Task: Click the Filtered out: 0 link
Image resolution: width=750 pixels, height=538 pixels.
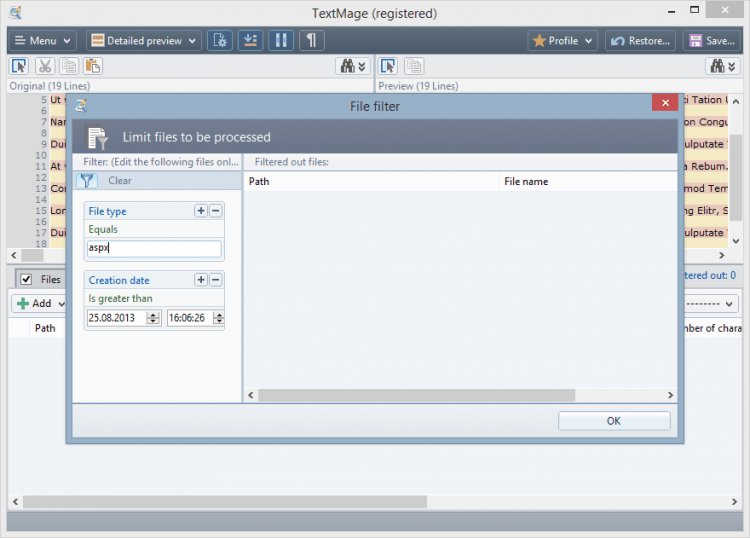Action: coord(710,275)
